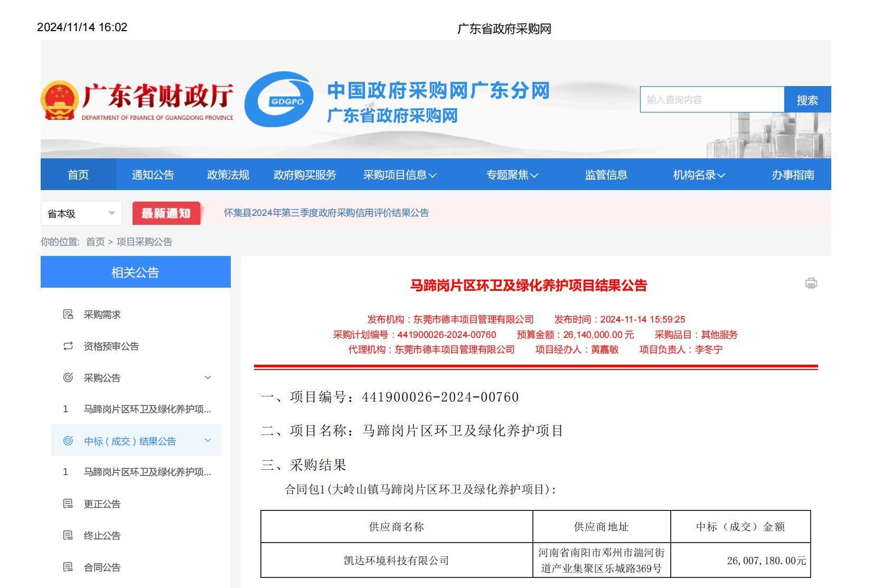Click the 中标（成交）结果公告 sidebar icon
Screen dimensions: 873x588
tap(68, 441)
